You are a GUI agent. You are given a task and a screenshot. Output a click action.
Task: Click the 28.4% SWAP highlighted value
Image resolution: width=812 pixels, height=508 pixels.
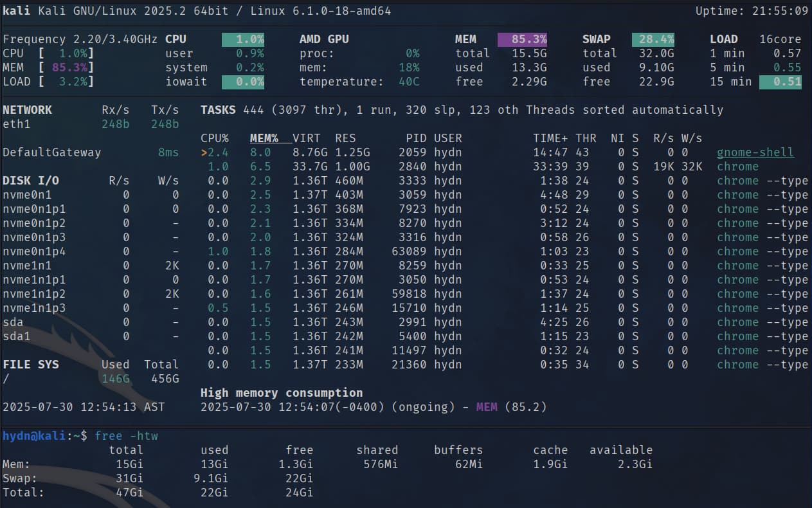pyautogui.click(x=653, y=39)
